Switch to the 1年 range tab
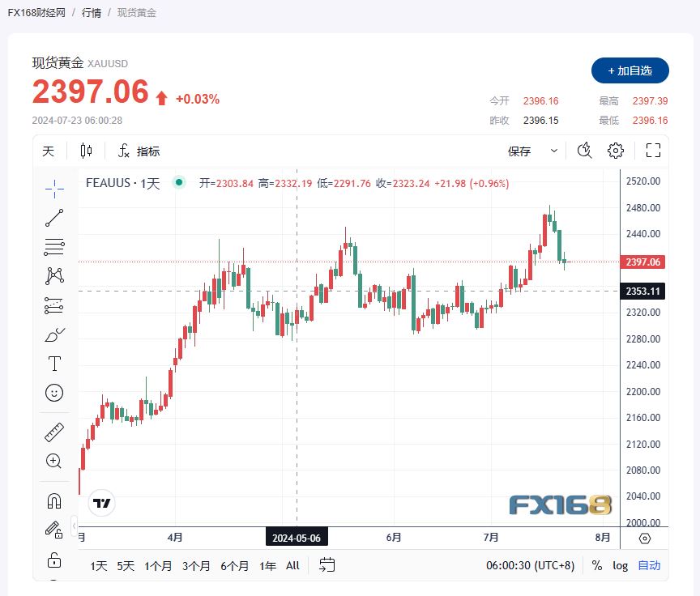700x596 pixels. (267, 566)
